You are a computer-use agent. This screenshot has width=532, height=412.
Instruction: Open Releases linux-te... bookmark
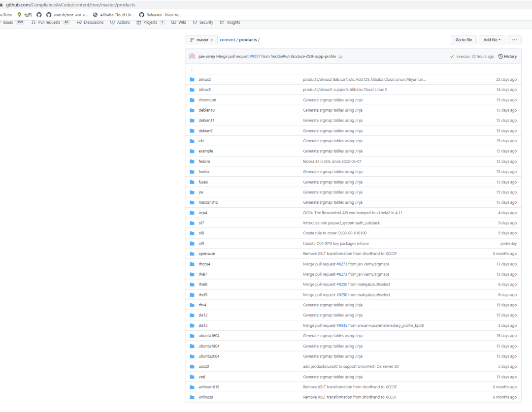click(160, 15)
